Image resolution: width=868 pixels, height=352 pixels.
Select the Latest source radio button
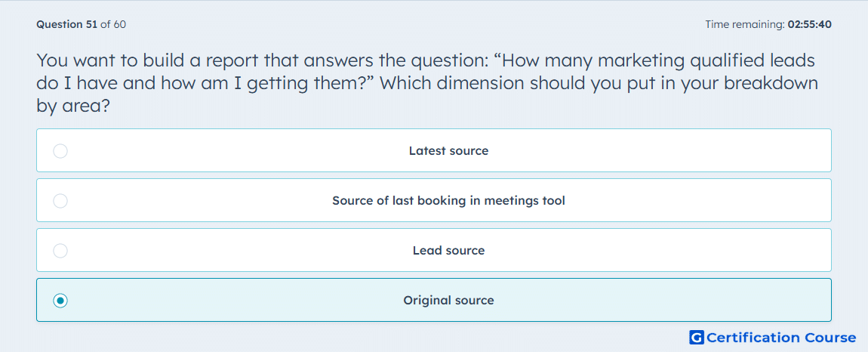coord(60,151)
